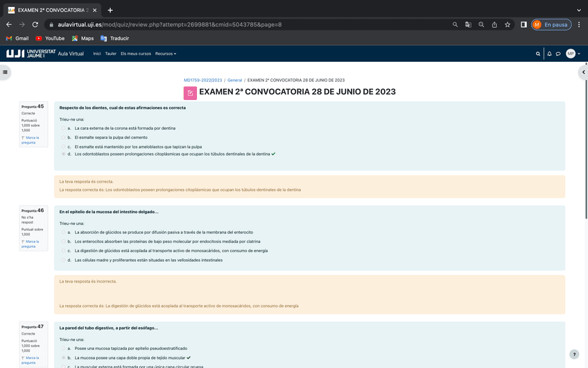Click the MP user avatar
The height and width of the screenshot is (368, 588).
click(x=571, y=53)
